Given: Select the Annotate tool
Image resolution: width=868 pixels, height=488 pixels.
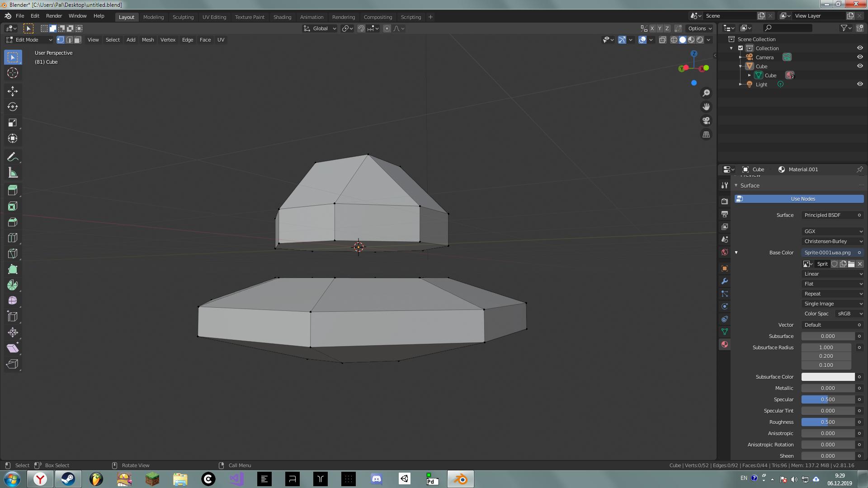Looking at the screenshot, I should (13, 156).
